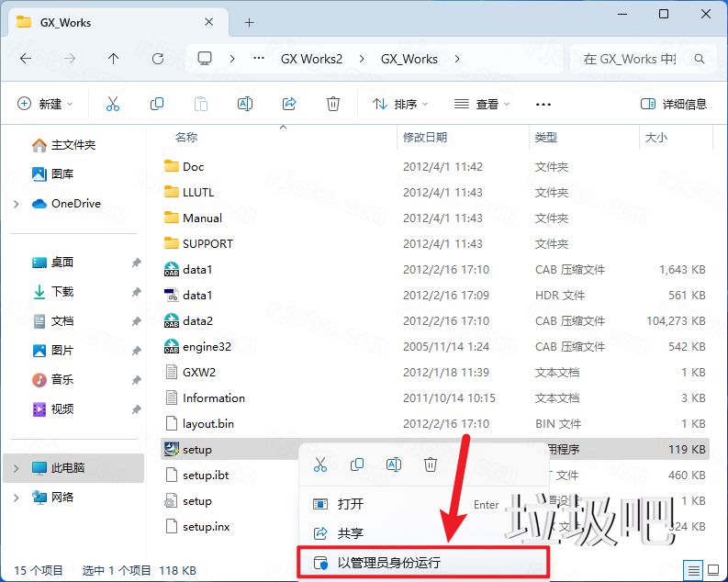Click the GX Works2 breadcrumb

coord(311,59)
